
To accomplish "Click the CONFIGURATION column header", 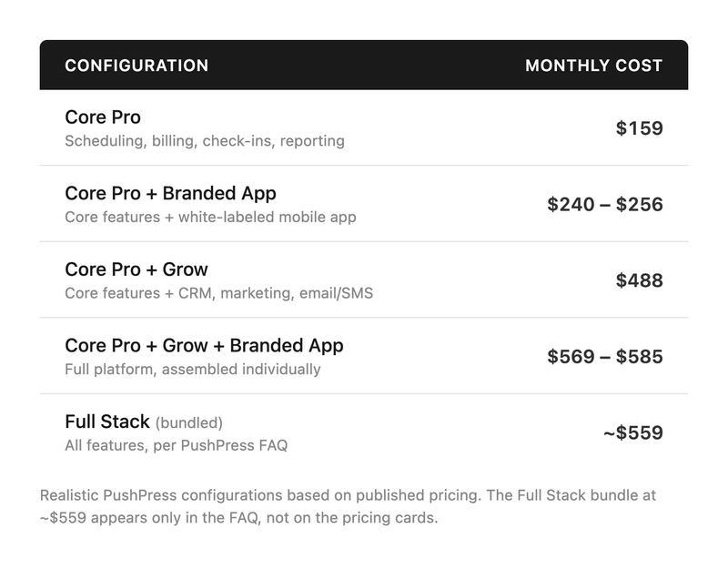I will [x=136, y=66].
